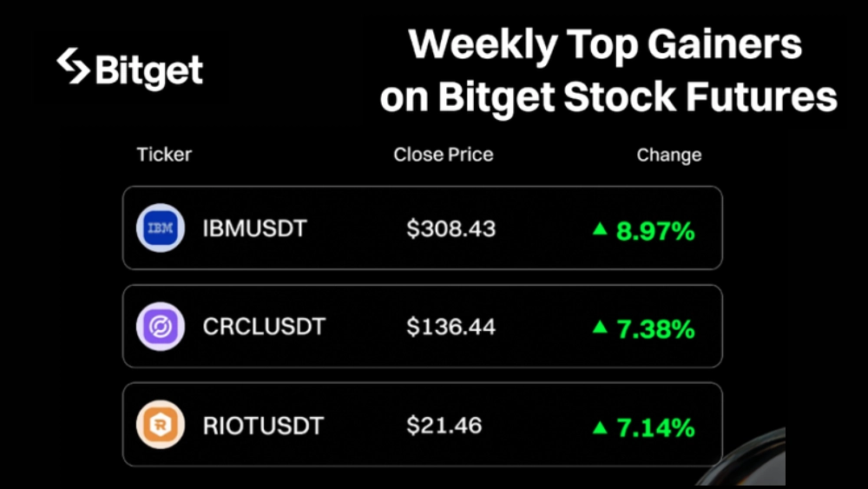Click the Ticker column header
Viewport: 868px width, 489px height.
(164, 155)
